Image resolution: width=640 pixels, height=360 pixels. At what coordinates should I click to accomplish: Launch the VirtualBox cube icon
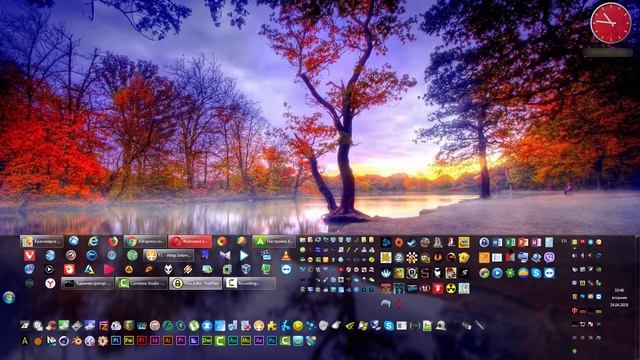pos(246,269)
